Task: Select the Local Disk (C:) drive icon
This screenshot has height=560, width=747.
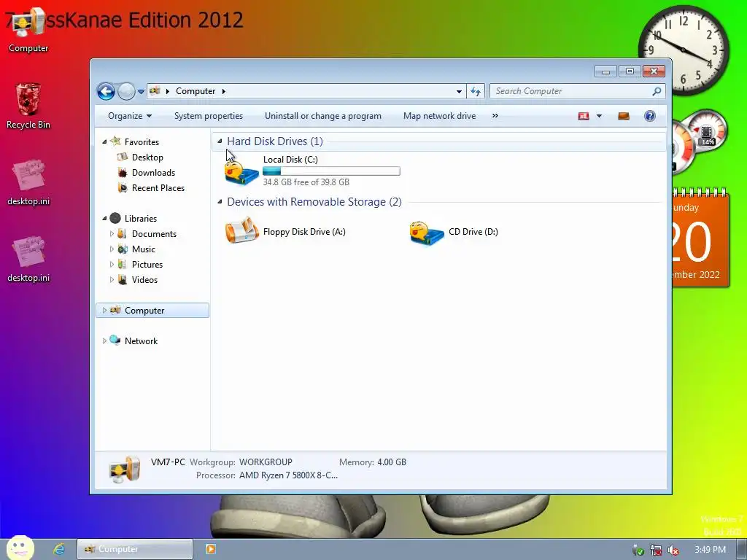Action: [241, 172]
